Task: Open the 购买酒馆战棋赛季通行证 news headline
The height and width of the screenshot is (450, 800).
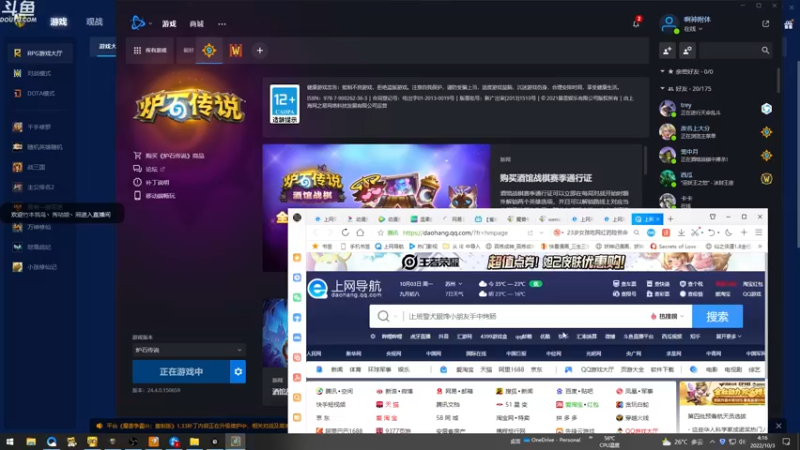Action: (x=545, y=178)
